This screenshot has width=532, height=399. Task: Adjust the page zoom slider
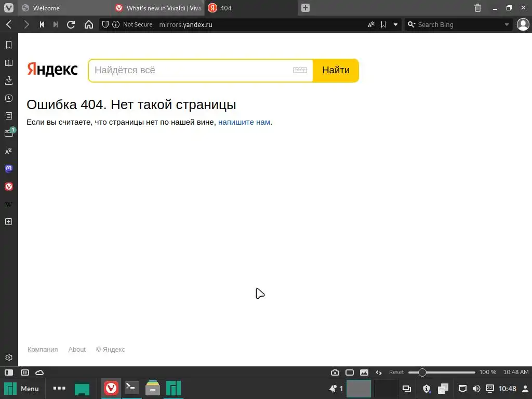[x=442, y=372]
